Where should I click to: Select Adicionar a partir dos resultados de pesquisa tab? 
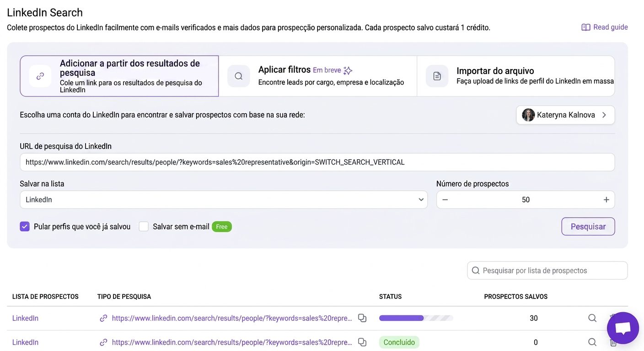point(119,76)
